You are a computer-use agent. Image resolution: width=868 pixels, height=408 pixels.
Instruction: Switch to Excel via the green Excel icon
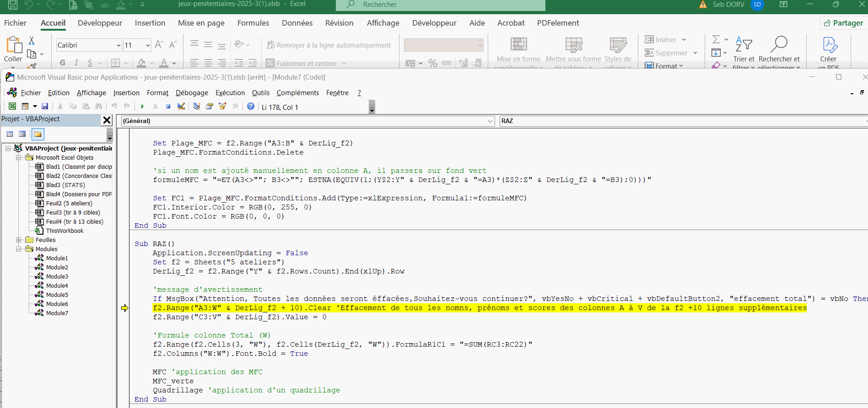(12, 107)
